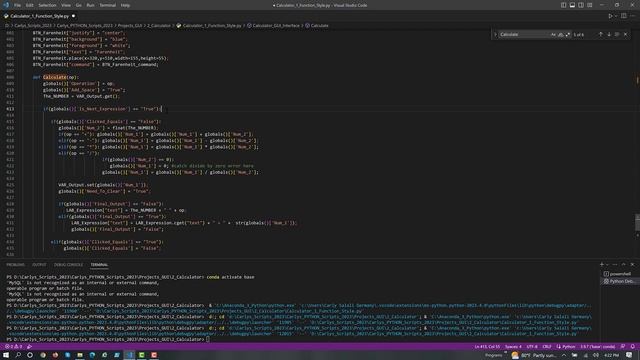Click Projects_GUI folder in breadcrumb
Image resolution: width=640 pixels, height=360 pixels.
pos(130,26)
